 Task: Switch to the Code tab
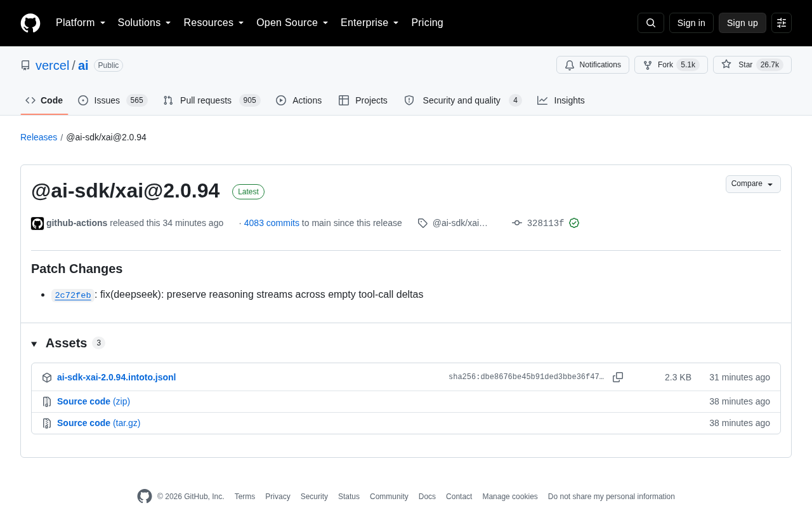click(44, 100)
